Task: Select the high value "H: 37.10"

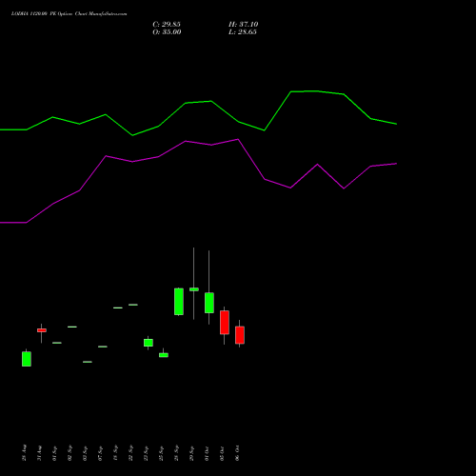Action: [244, 25]
